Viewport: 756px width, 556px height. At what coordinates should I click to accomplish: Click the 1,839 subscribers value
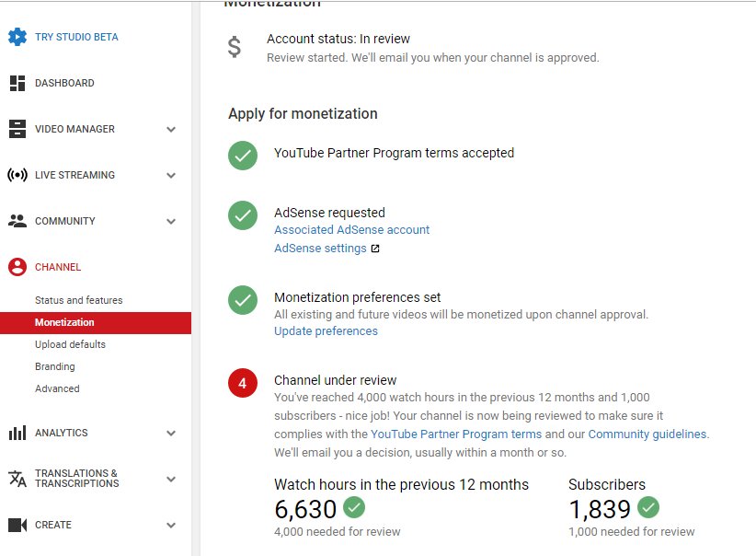point(600,510)
